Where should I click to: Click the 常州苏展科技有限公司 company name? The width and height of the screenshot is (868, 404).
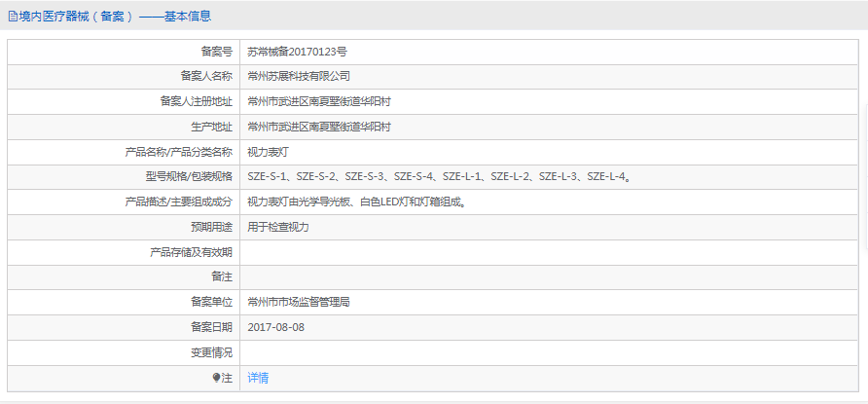click(299, 77)
